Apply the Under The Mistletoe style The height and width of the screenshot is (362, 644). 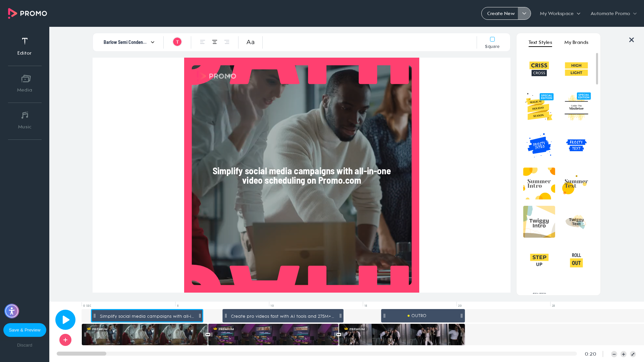click(576, 107)
